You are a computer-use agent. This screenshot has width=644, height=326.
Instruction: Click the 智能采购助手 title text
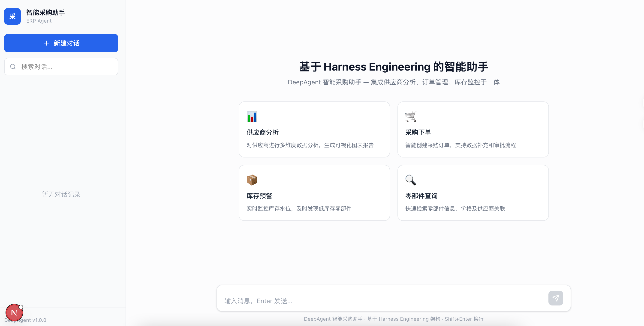[x=45, y=12]
